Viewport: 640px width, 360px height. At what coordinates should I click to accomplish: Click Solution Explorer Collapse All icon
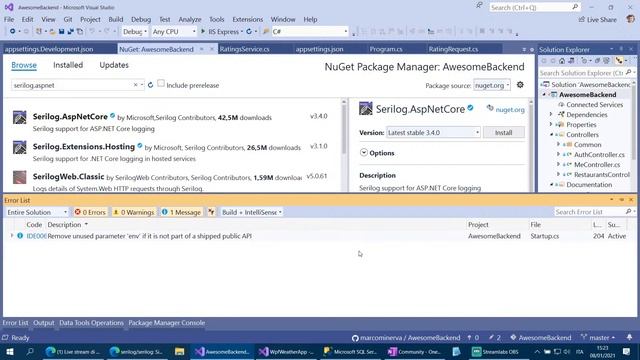click(598, 61)
